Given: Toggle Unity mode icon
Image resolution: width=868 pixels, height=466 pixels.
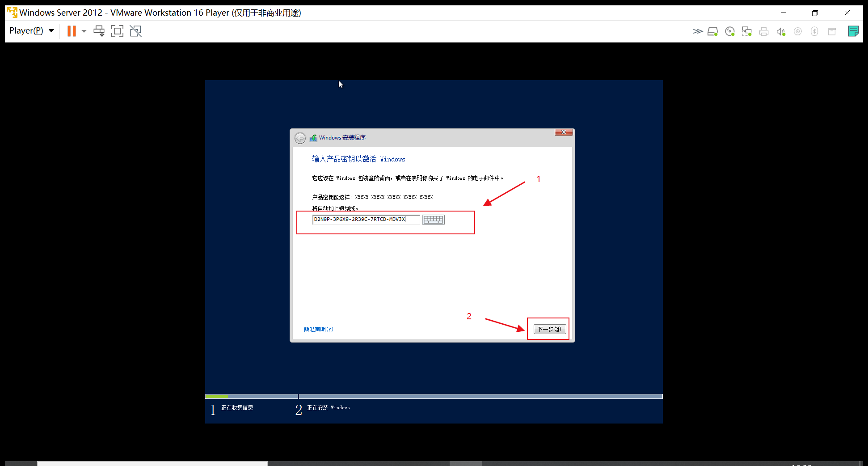Looking at the screenshot, I should click(x=135, y=31).
